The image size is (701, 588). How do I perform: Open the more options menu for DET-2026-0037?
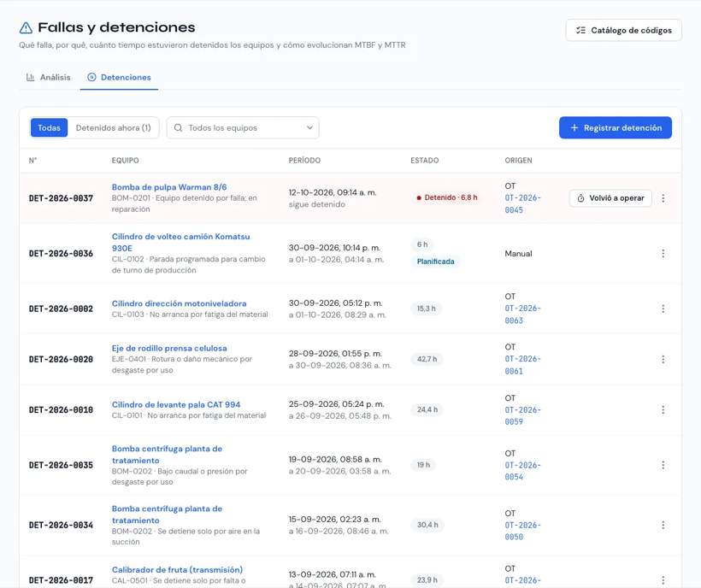pos(663,198)
